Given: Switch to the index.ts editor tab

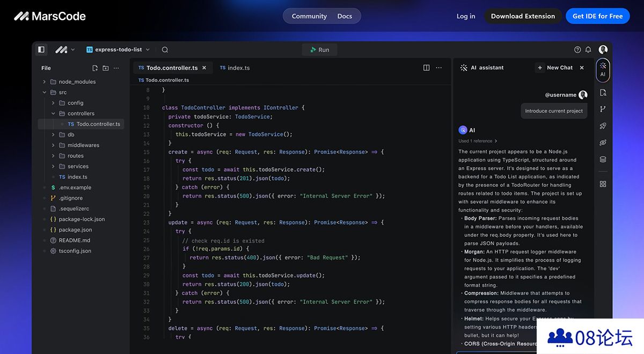Looking at the screenshot, I should click(x=235, y=68).
